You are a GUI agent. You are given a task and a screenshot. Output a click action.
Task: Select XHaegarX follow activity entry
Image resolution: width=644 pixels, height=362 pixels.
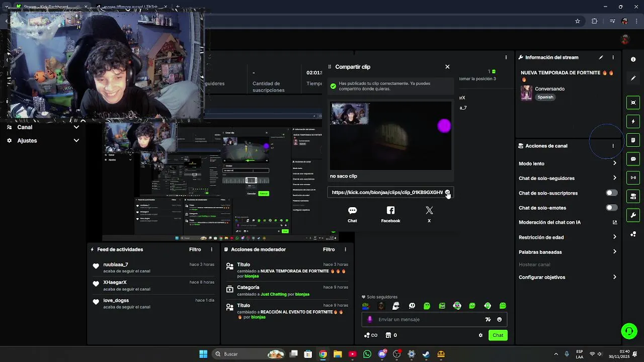(x=153, y=286)
